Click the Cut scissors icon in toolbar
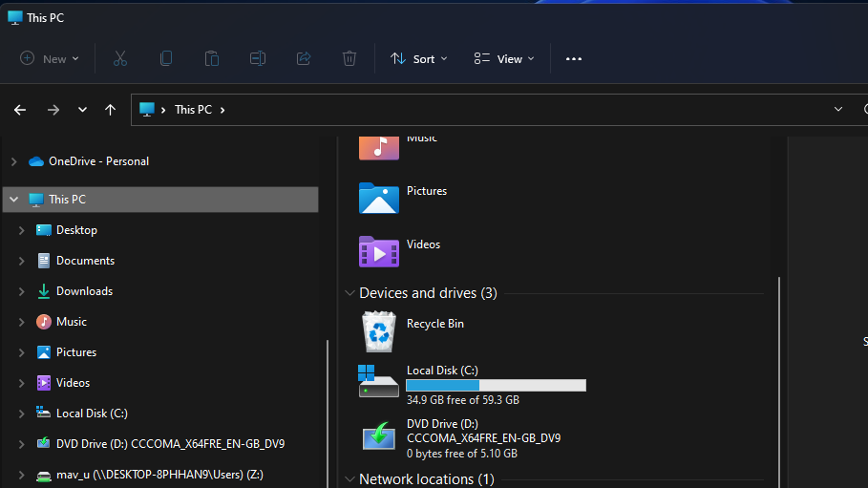 [120, 58]
